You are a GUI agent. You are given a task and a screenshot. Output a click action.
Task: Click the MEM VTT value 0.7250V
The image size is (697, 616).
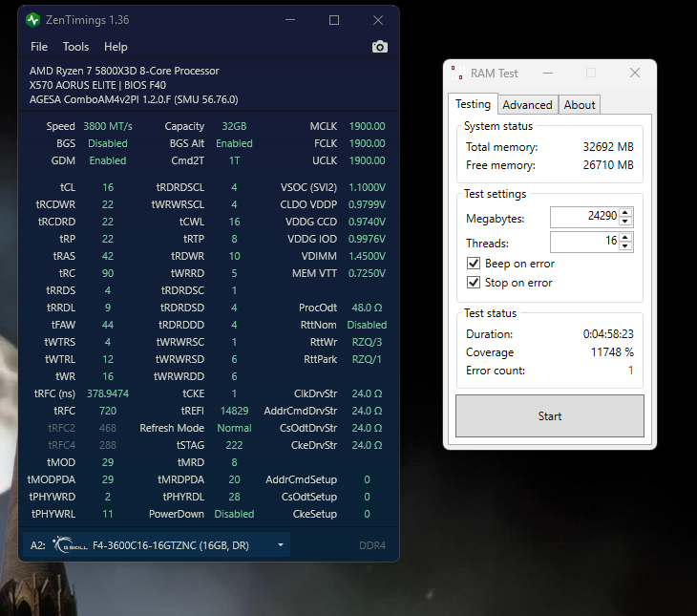[367, 273]
